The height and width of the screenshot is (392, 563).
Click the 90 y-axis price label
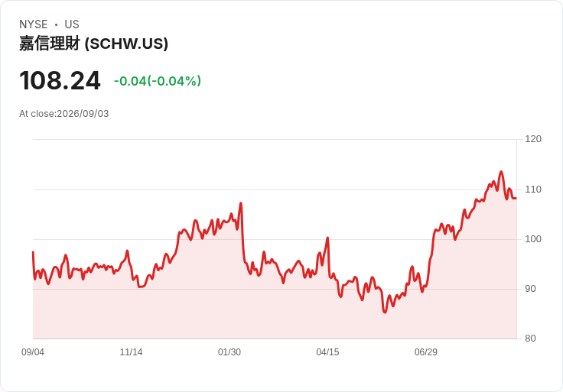530,289
